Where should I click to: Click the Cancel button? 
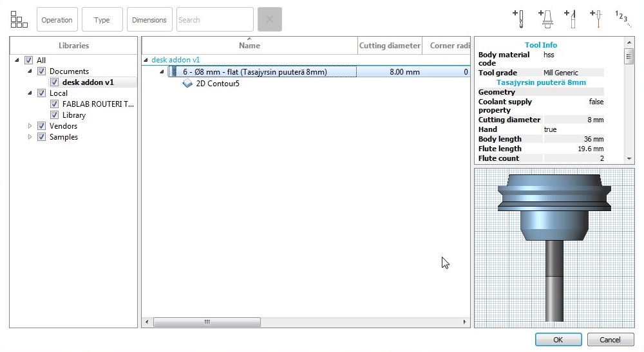(x=610, y=339)
